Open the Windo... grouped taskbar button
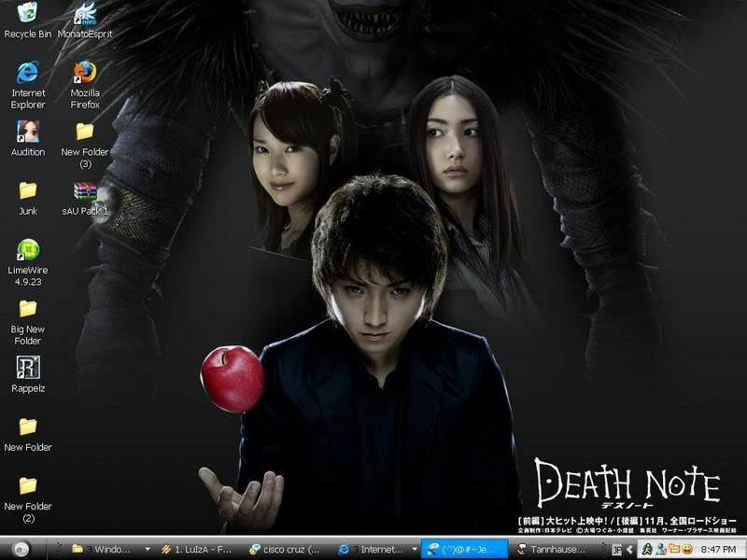 (x=105, y=549)
